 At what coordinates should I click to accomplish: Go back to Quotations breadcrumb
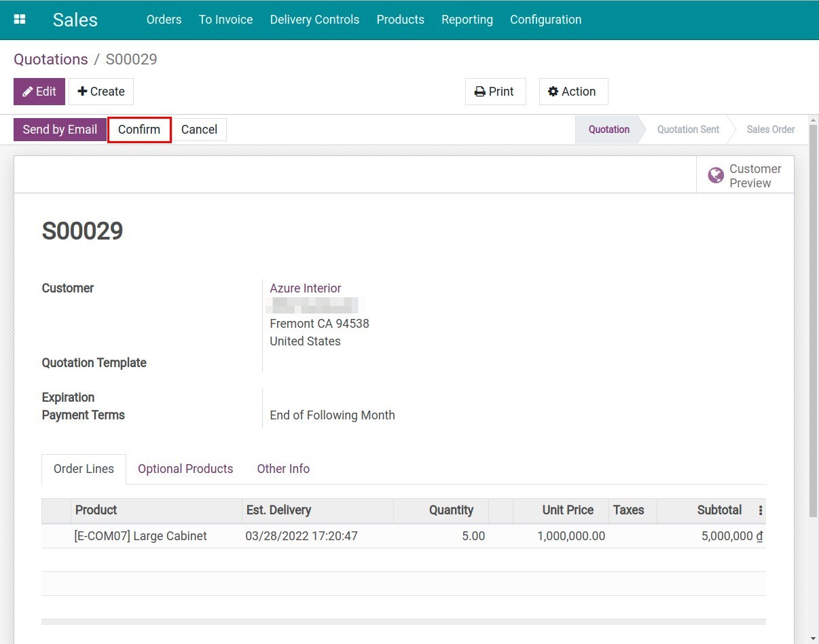click(x=51, y=59)
